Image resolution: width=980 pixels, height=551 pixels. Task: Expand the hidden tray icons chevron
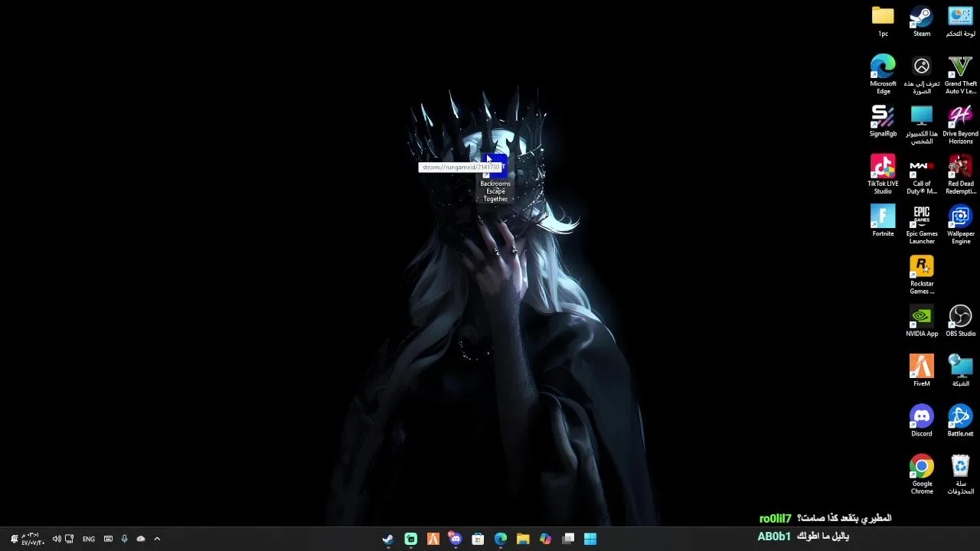coord(157,539)
